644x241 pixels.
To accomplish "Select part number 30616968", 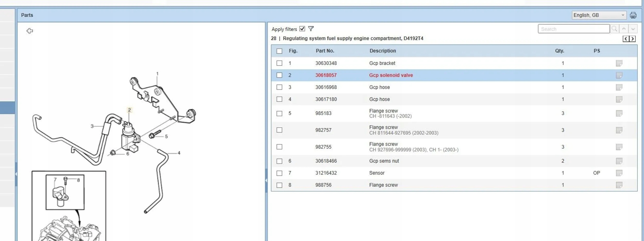I will 326,87.
